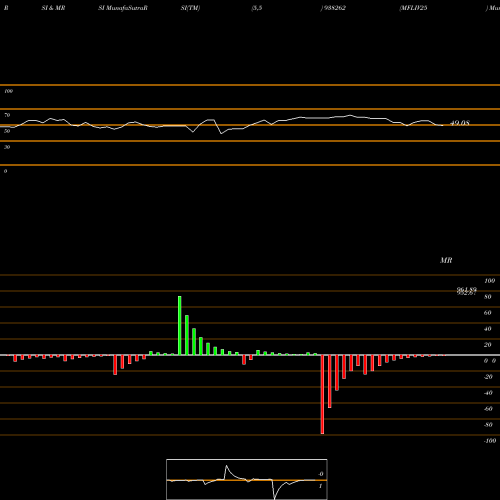Image resolution: width=500 pixels, height=500 pixels.
Task: Click the 50 level label on RSI axis
Action: (7, 131)
